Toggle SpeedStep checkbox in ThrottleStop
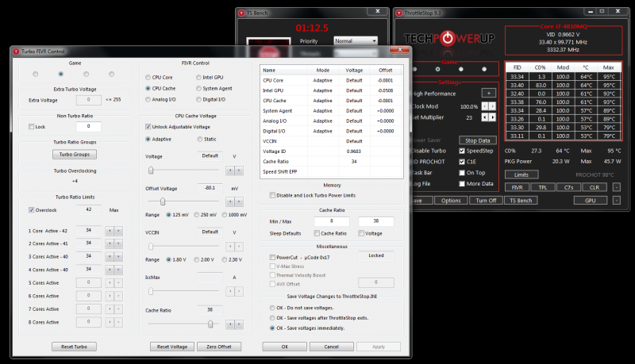Image resolution: width=635 pixels, height=364 pixels. point(462,151)
